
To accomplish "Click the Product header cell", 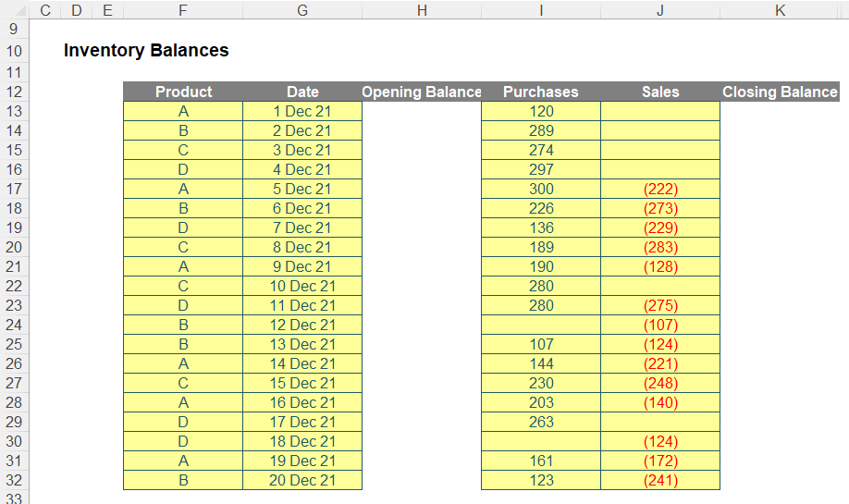I will (x=183, y=92).
